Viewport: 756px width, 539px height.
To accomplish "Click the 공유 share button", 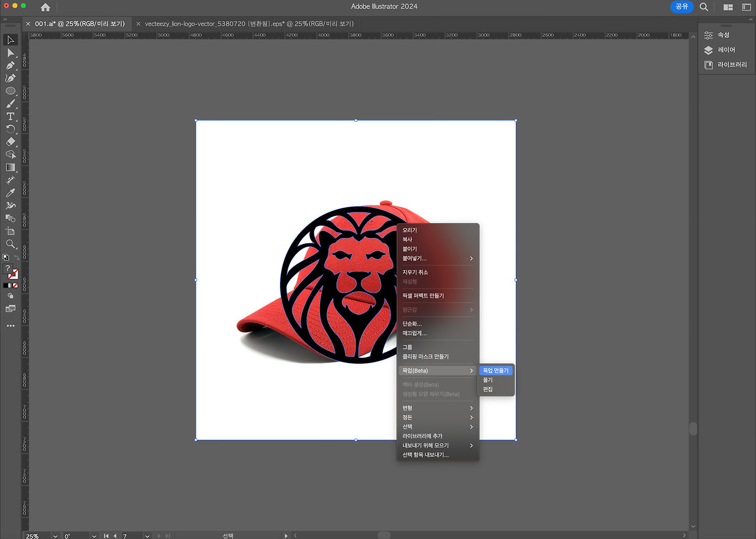I will click(x=682, y=6).
